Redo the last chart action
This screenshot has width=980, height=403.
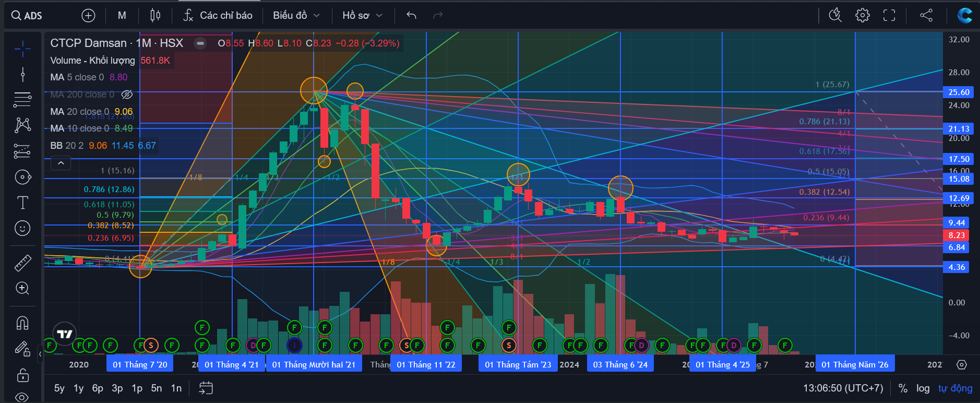point(438,16)
